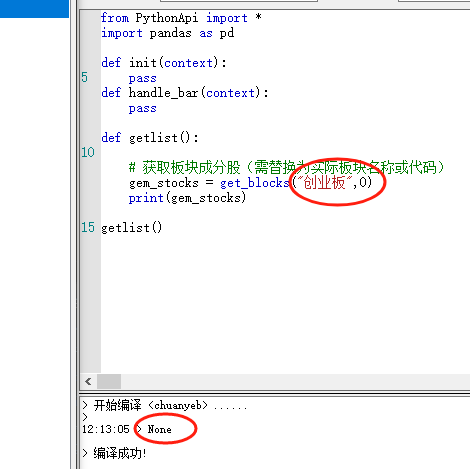Click the line 'import pandas as pd'

click(168, 33)
